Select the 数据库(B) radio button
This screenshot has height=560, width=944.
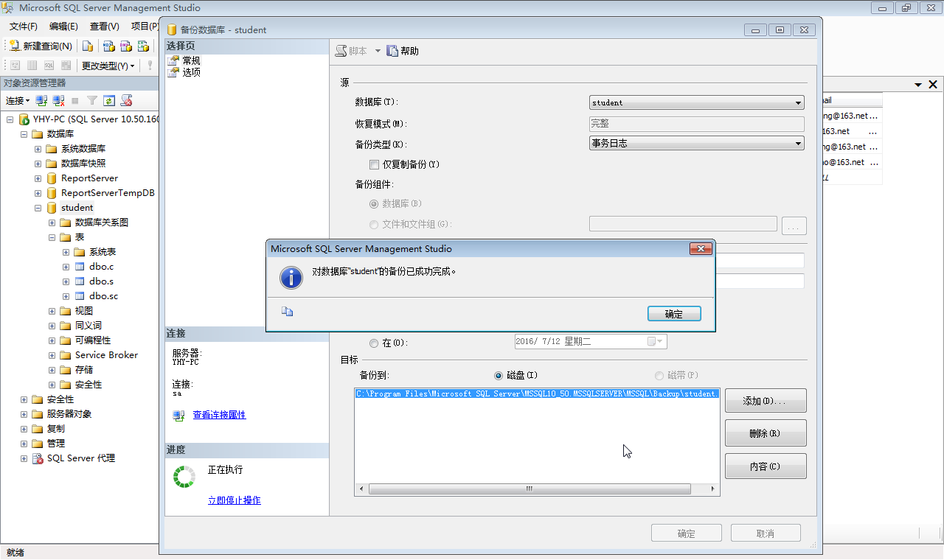(374, 203)
